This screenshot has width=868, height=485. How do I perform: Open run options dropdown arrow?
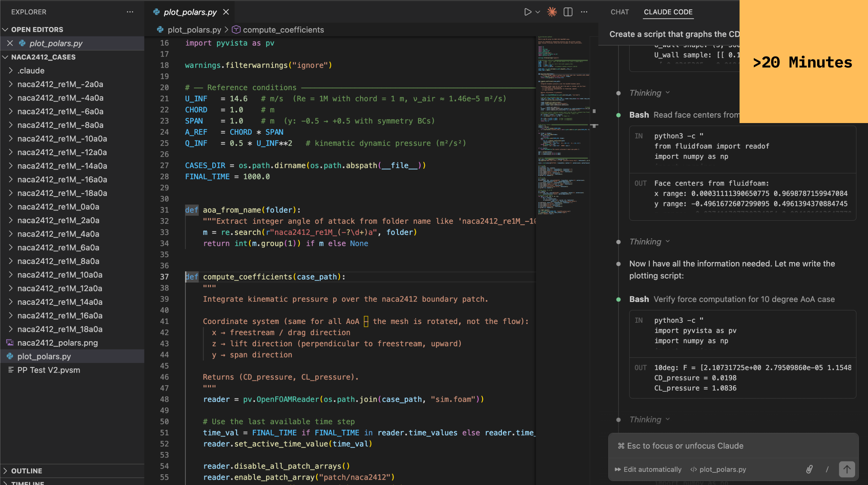point(538,12)
